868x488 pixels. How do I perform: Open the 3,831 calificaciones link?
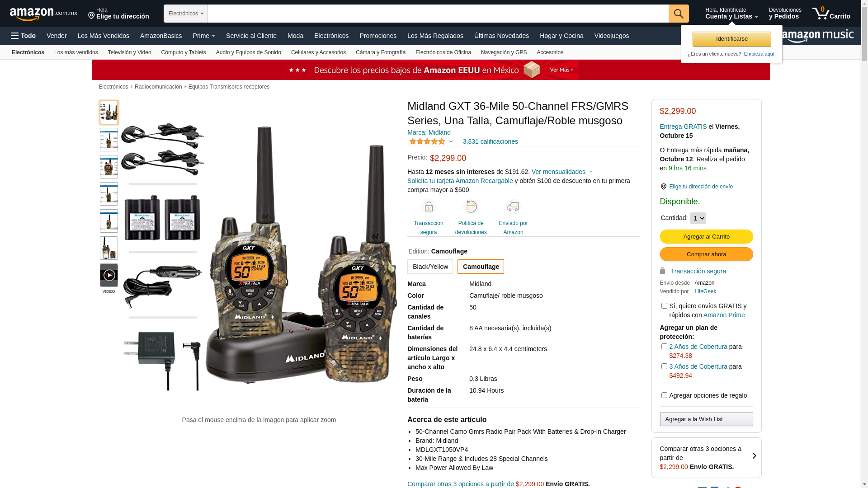tap(490, 141)
